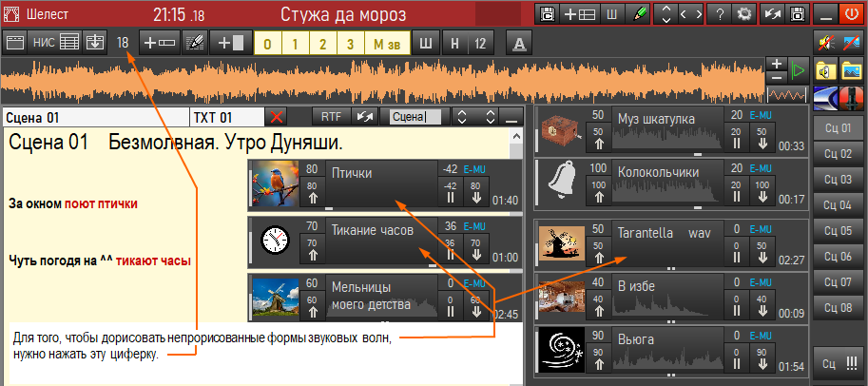Click the Сцена 01 name field

[x=96, y=117]
